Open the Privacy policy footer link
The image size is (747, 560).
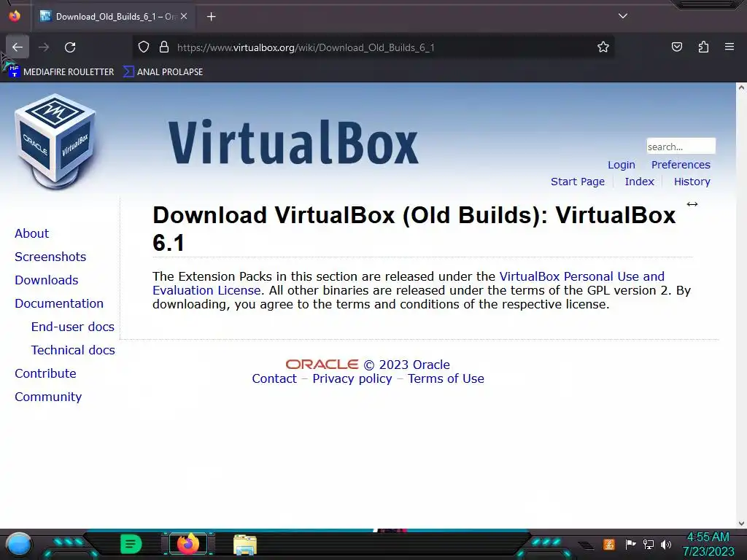pos(352,378)
